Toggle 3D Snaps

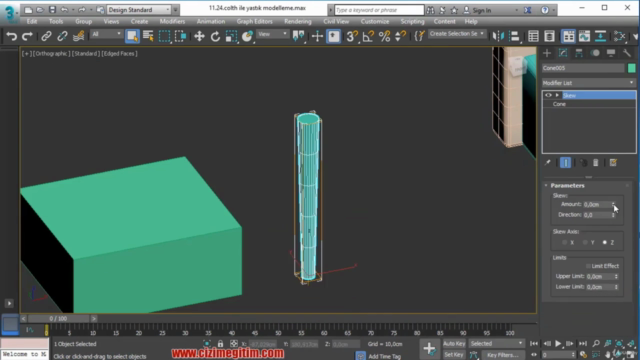pos(352,36)
